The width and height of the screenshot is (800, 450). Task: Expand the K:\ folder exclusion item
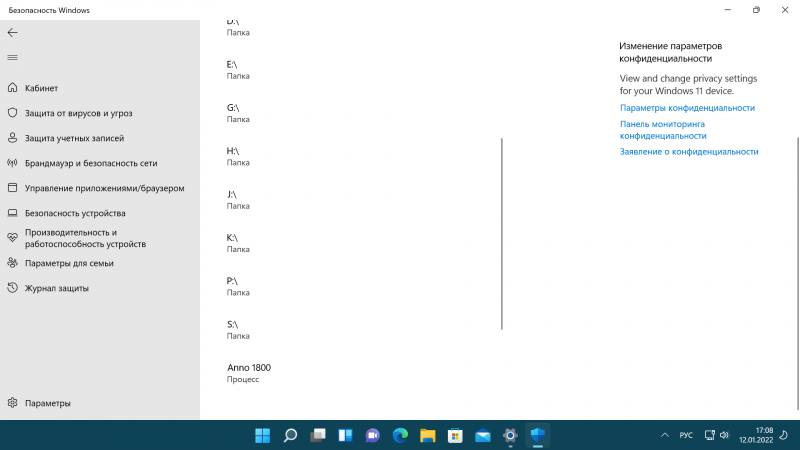click(237, 243)
